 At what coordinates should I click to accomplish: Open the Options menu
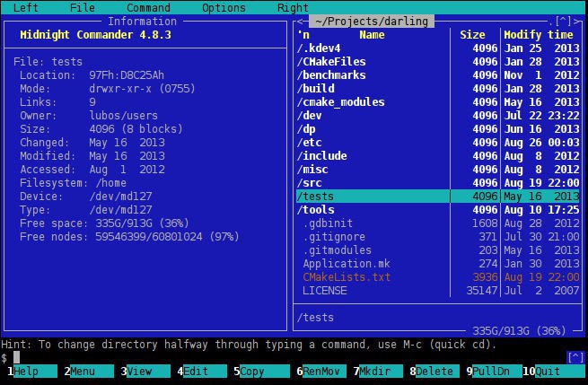(224, 8)
